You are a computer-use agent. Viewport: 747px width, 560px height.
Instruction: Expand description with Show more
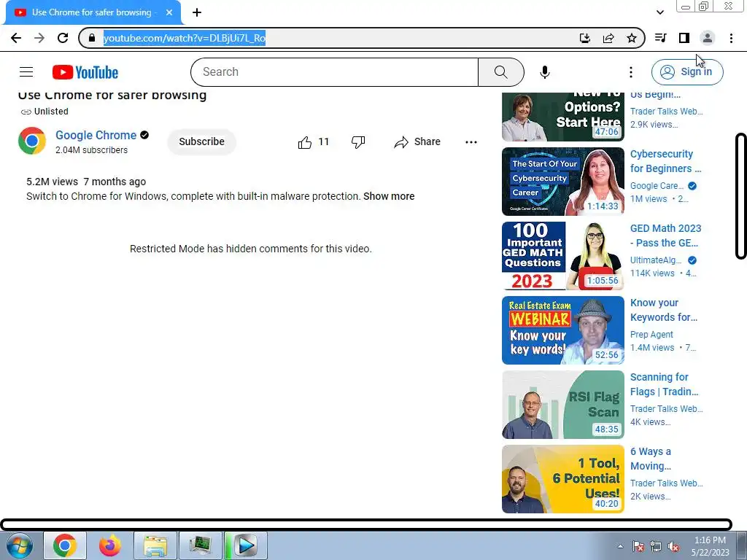click(x=389, y=196)
